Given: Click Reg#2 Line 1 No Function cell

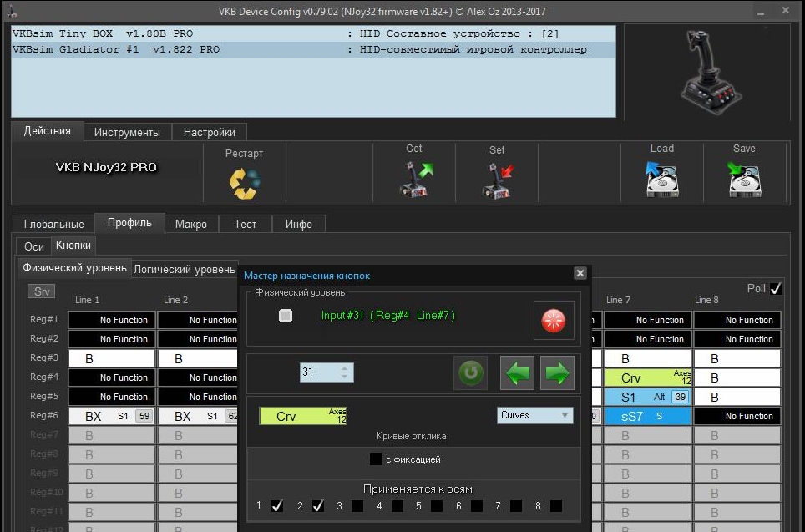Looking at the screenshot, I should 111,339.
